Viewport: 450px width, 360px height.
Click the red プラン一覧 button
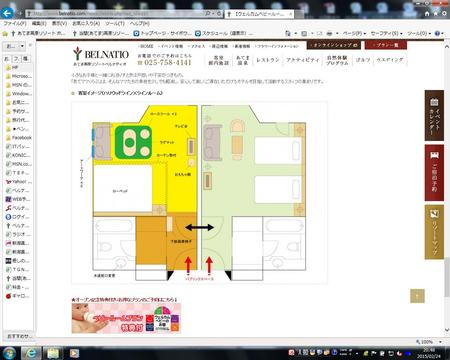coord(386,45)
